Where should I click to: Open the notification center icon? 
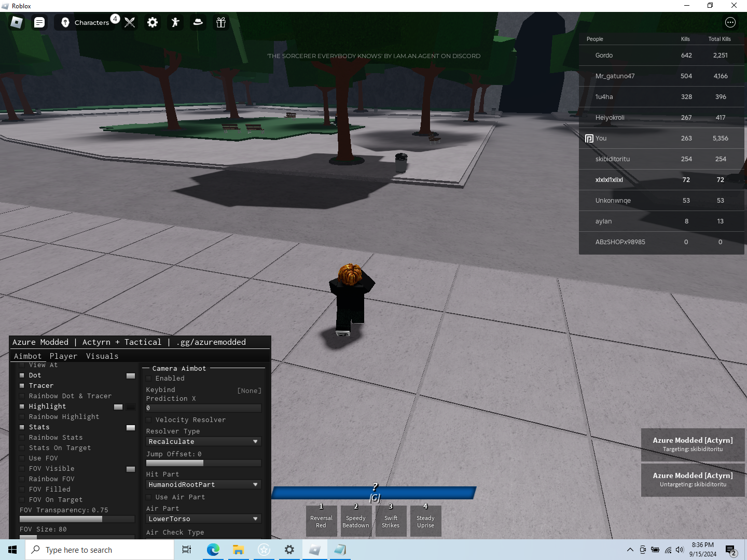(x=731, y=550)
